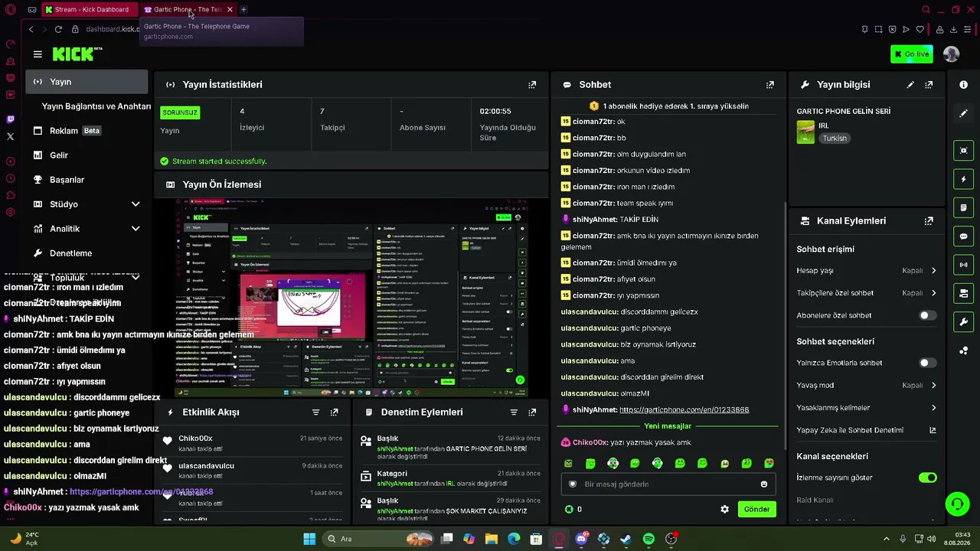Filter the Etkinlik Akışı list

(x=315, y=412)
